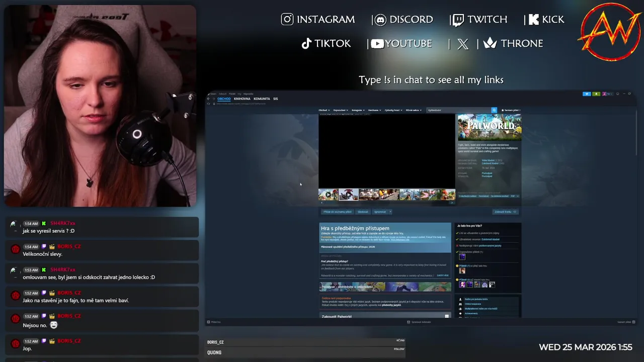Open the Pocketpair collection banner
This screenshot has width=644, height=362.
[385, 287]
